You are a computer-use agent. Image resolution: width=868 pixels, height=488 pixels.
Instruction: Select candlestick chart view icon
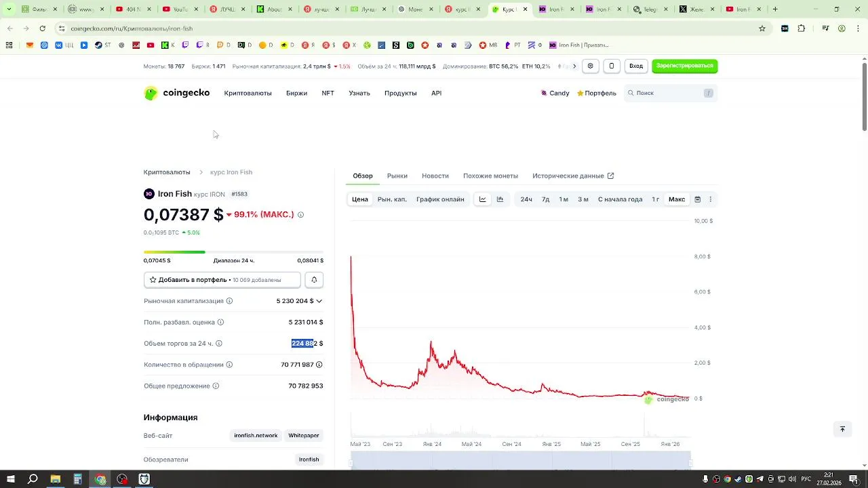(x=500, y=199)
